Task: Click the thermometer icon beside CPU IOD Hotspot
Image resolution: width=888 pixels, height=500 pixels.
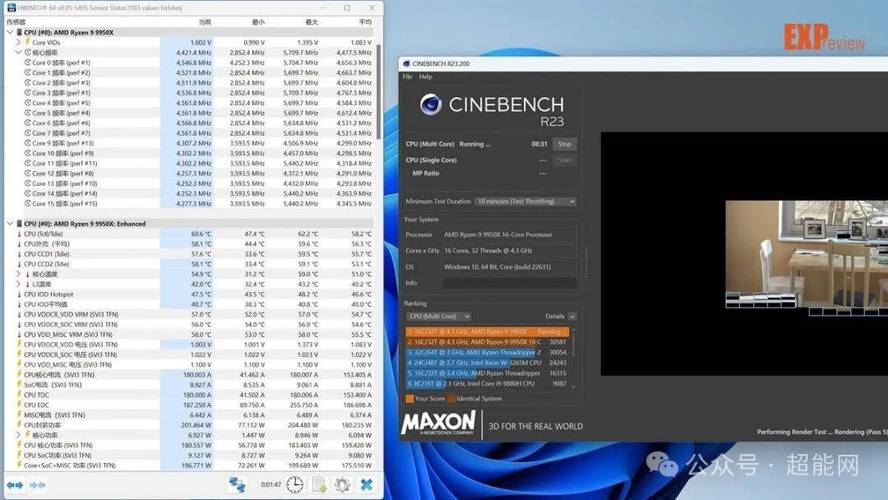Action: (19, 294)
